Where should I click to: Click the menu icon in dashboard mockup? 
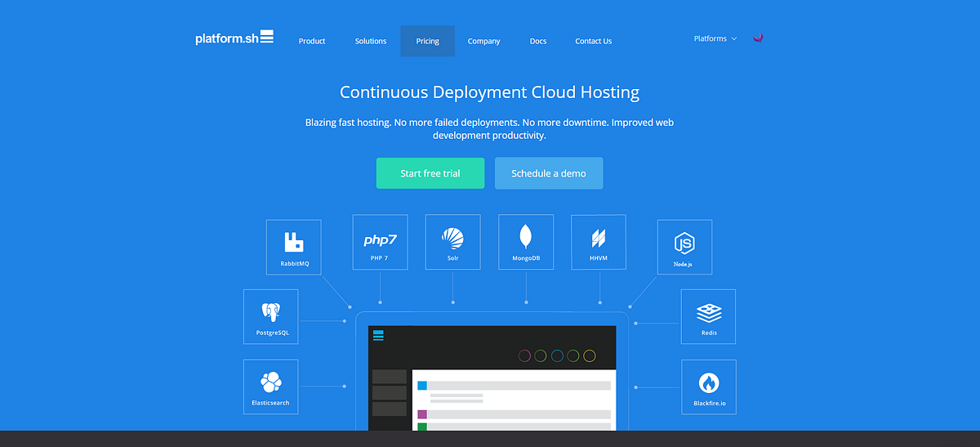point(377,335)
